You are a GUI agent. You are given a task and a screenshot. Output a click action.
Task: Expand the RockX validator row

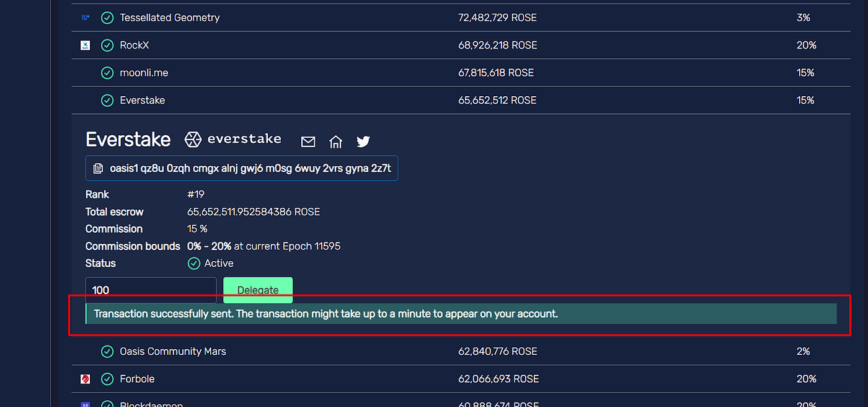461,45
